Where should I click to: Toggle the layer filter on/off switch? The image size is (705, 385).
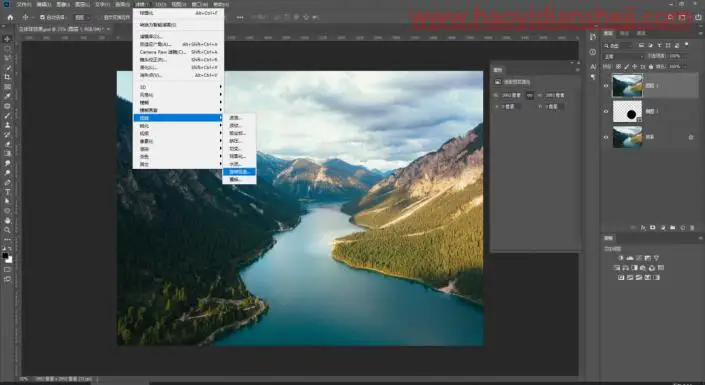point(686,45)
